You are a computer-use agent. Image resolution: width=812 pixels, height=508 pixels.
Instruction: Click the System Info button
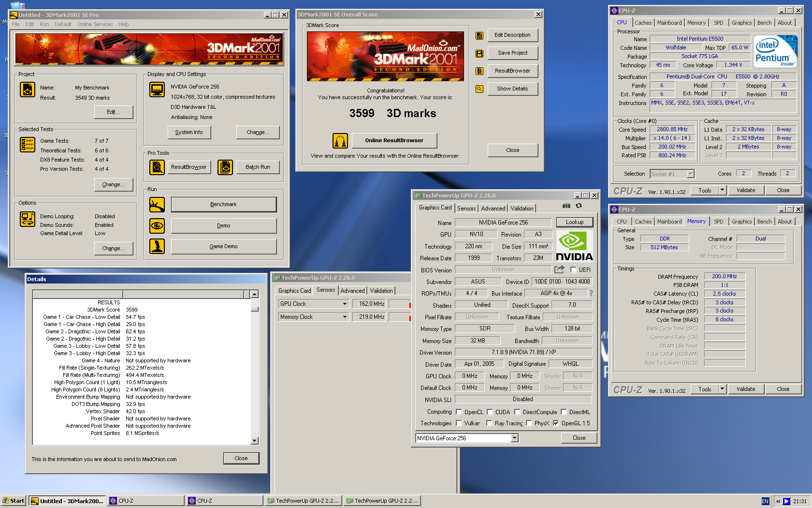coord(189,133)
